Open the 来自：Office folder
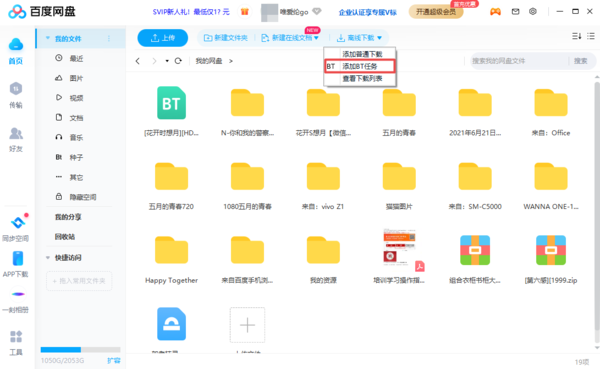 point(551,112)
